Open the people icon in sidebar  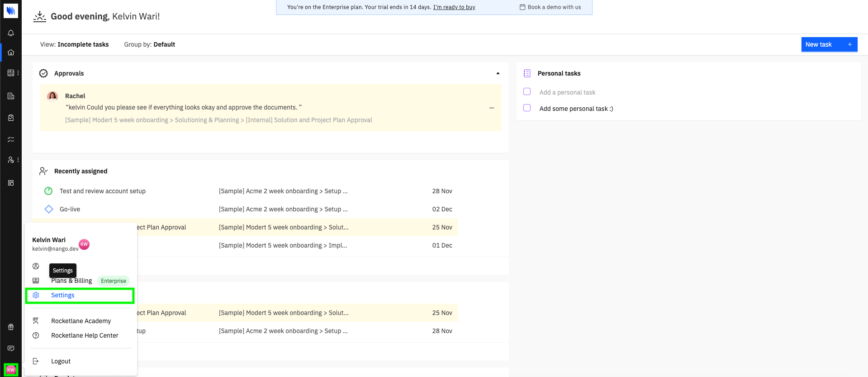click(x=11, y=160)
